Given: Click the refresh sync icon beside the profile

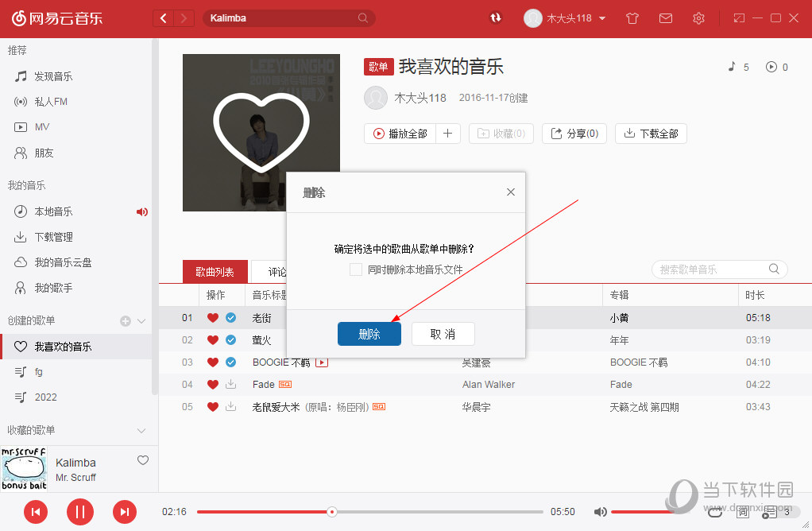Looking at the screenshot, I should coord(496,17).
